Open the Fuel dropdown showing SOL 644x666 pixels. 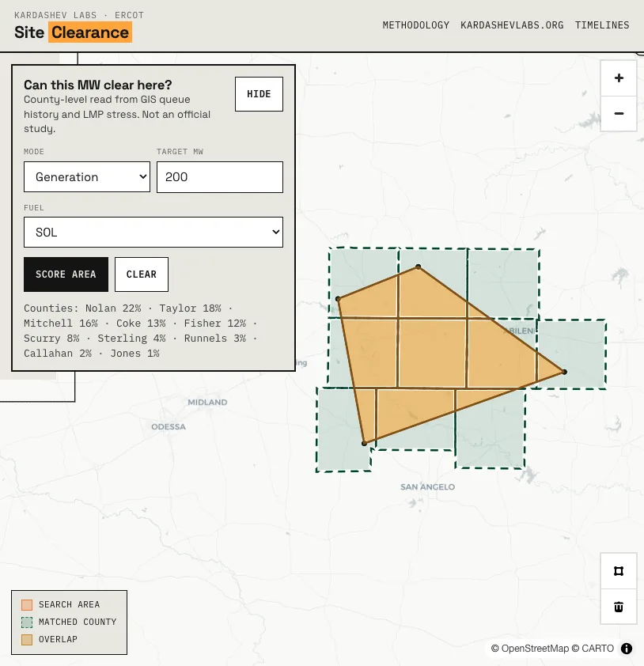[x=153, y=233]
